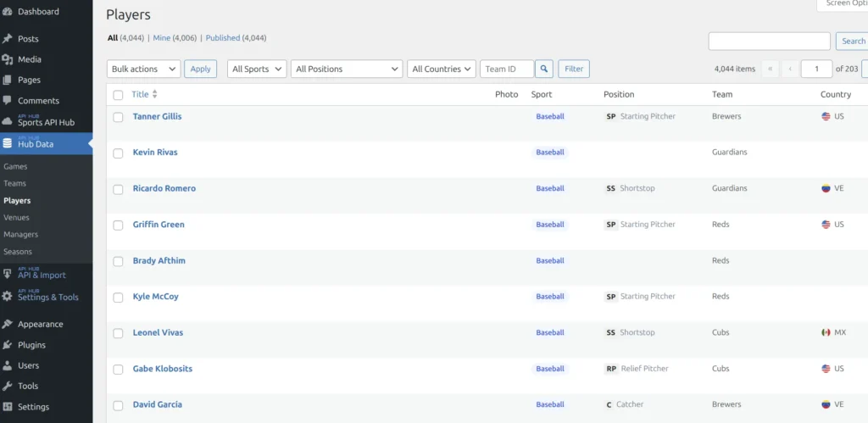Open the Teams submenu item

pos(15,183)
